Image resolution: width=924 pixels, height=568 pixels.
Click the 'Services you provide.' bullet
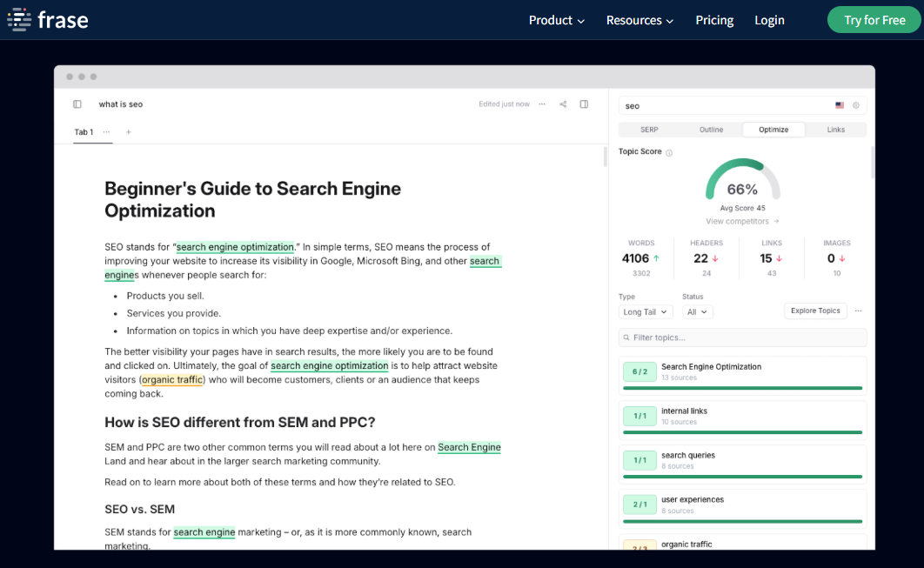click(174, 313)
